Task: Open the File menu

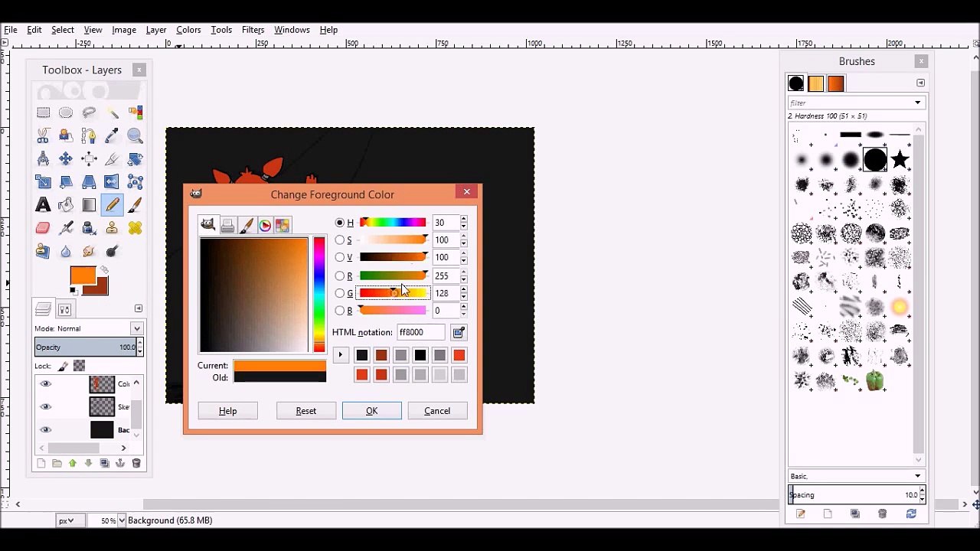Action: 11,30
